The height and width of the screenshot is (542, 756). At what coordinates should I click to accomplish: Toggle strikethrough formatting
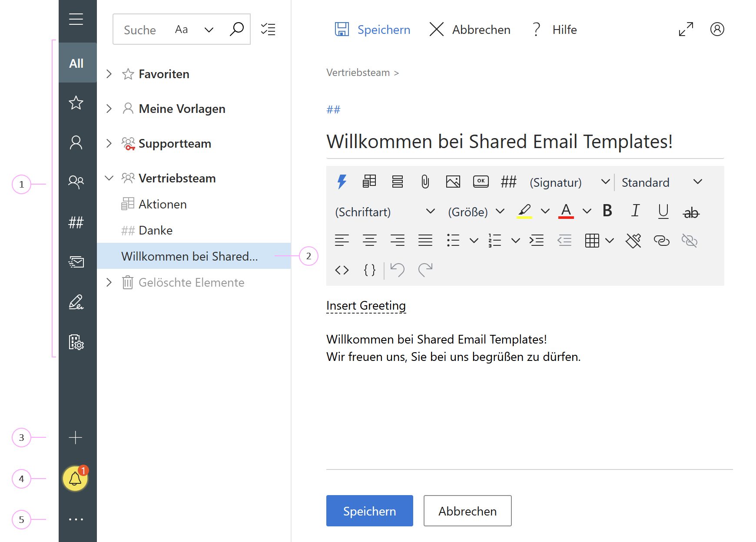point(691,212)
